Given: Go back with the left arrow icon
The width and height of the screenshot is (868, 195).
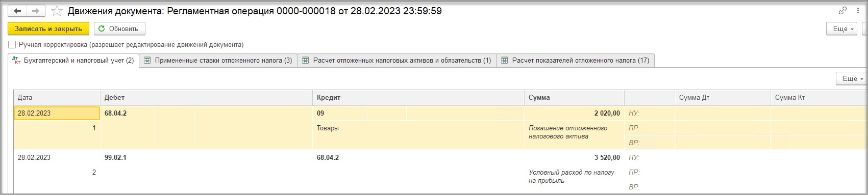Looking at the screenshot, I should pyautogui.click(x=17, y=11).
